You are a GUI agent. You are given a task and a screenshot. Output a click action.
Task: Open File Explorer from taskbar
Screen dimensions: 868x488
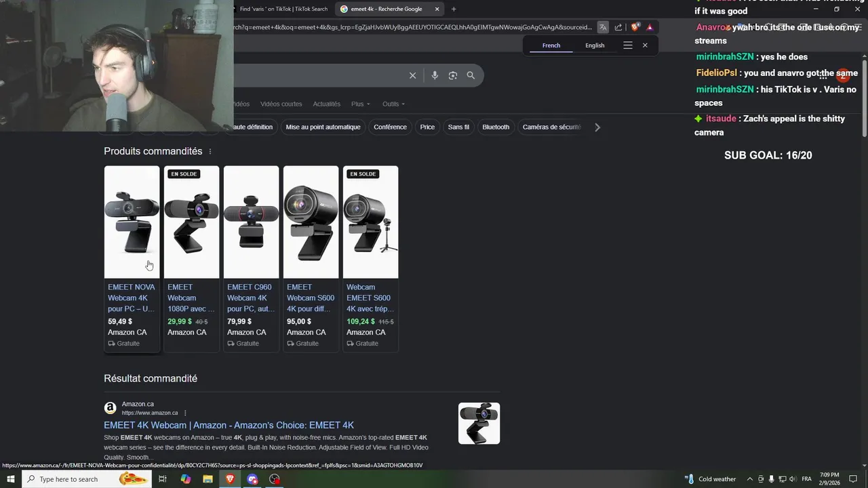208,479
